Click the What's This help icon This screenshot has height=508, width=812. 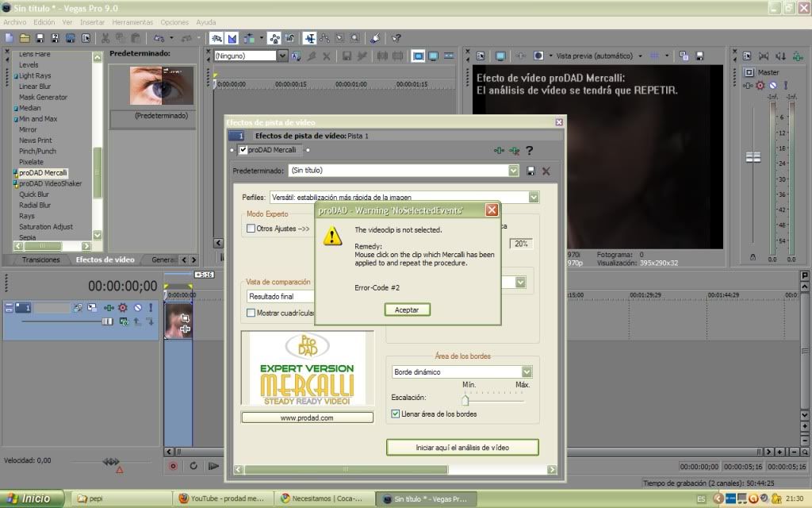click(396, 38)
